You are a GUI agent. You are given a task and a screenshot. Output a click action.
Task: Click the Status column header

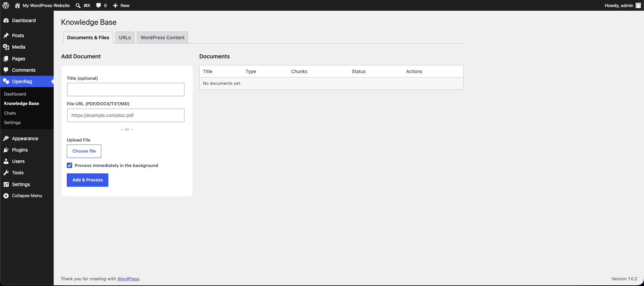click(x=359, y=71)
